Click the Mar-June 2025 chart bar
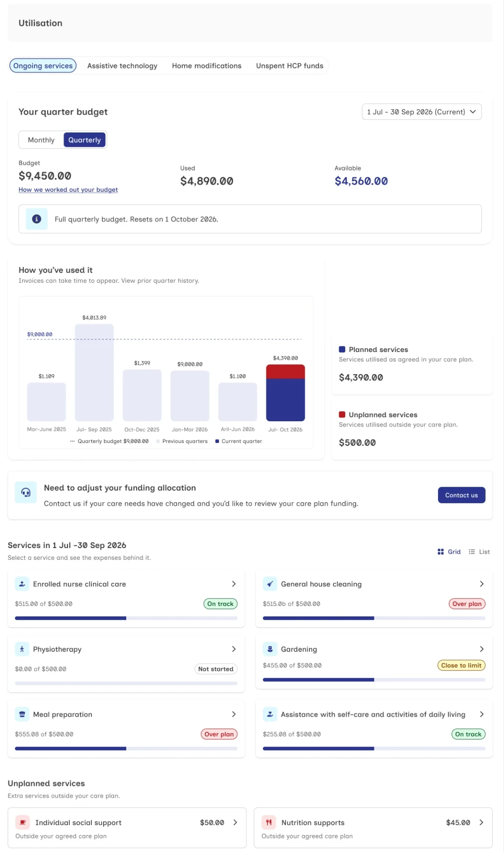 pos(46,402)
